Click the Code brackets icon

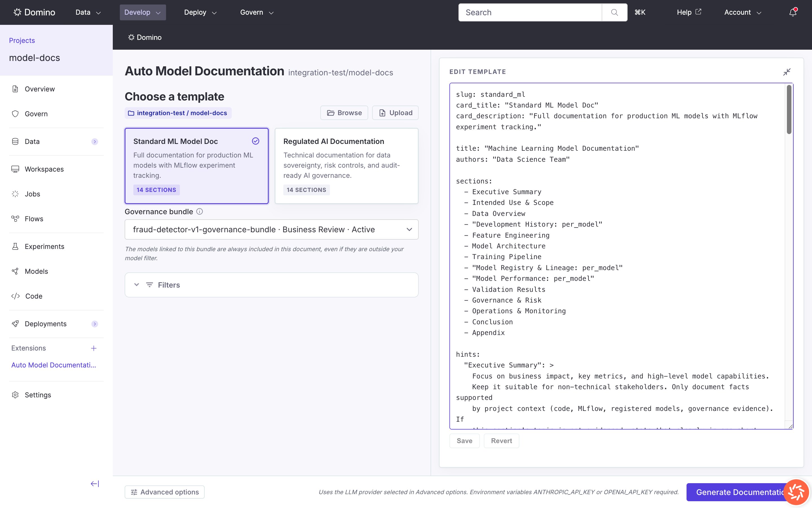(x=16, y=296)
